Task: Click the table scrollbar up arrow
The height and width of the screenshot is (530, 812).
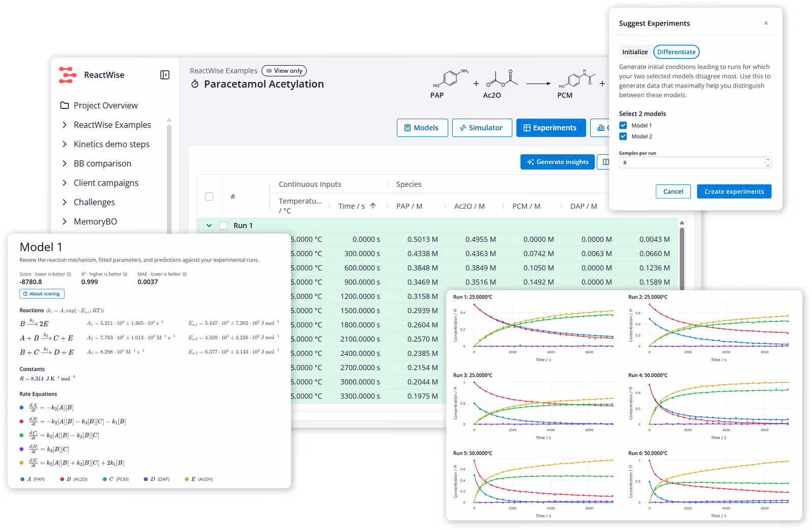Action: (x=682, y=222)
